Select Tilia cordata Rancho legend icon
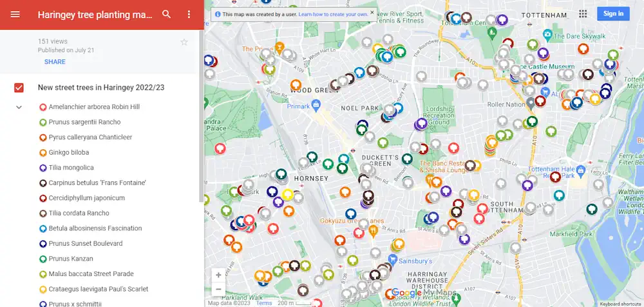 click(43, 213)
